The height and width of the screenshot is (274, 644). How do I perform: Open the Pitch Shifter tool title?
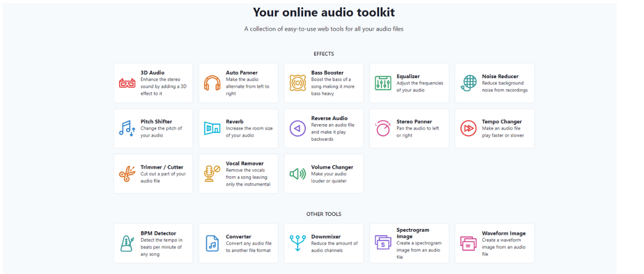coord(156,121)
